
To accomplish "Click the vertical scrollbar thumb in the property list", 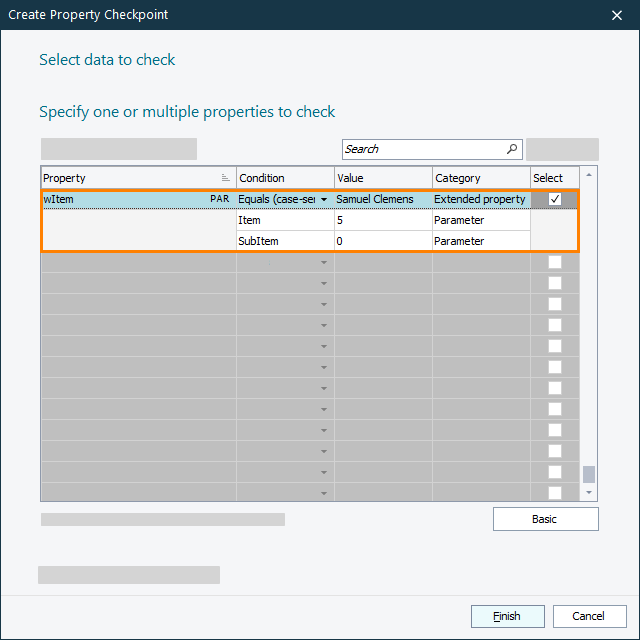I will tap(589, 474).
